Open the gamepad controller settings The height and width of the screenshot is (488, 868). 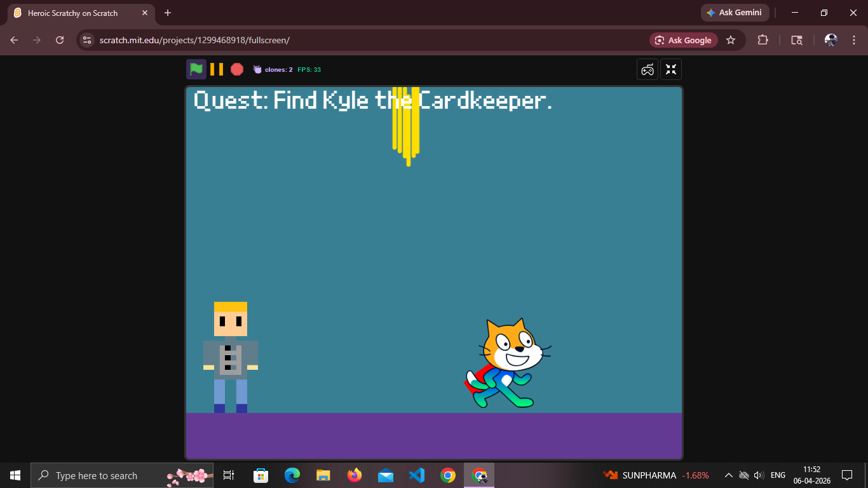[x=648, y=69]
